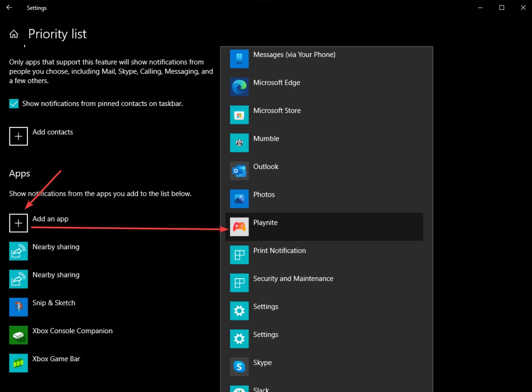Click the plus icon for Add contacts

click(x=19, y=136)
